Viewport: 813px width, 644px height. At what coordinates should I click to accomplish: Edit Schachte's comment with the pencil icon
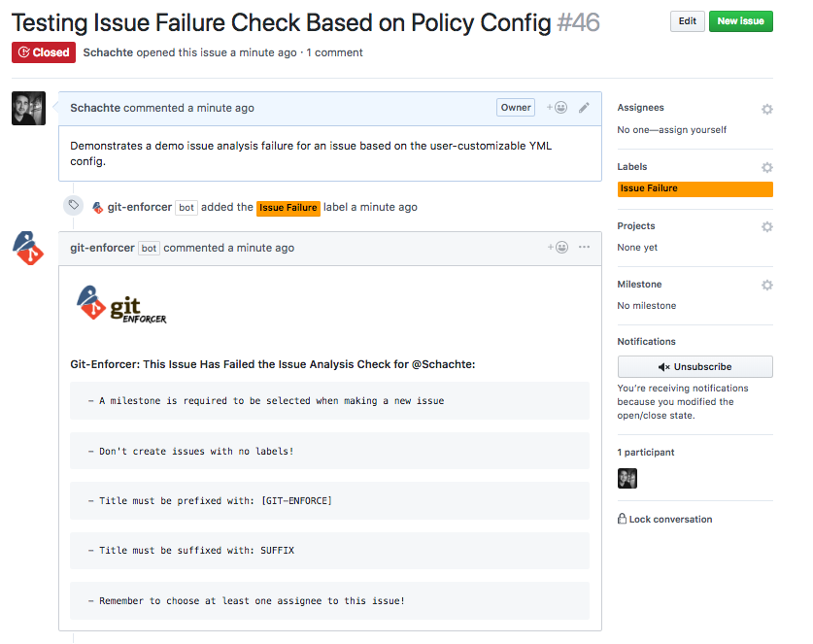tap(584, 108)
